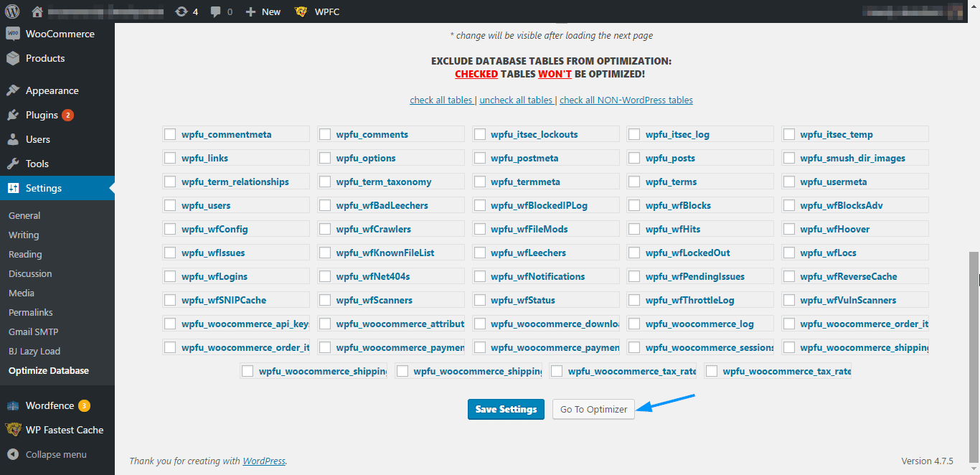Check the wpfu_commentmeta table checkbox

click(x=170, y=134)
